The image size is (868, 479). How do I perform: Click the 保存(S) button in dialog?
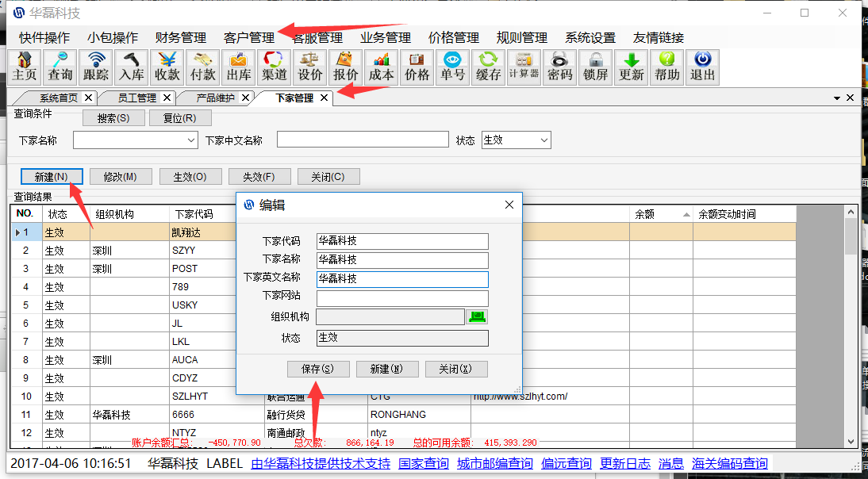pos(317,369)
